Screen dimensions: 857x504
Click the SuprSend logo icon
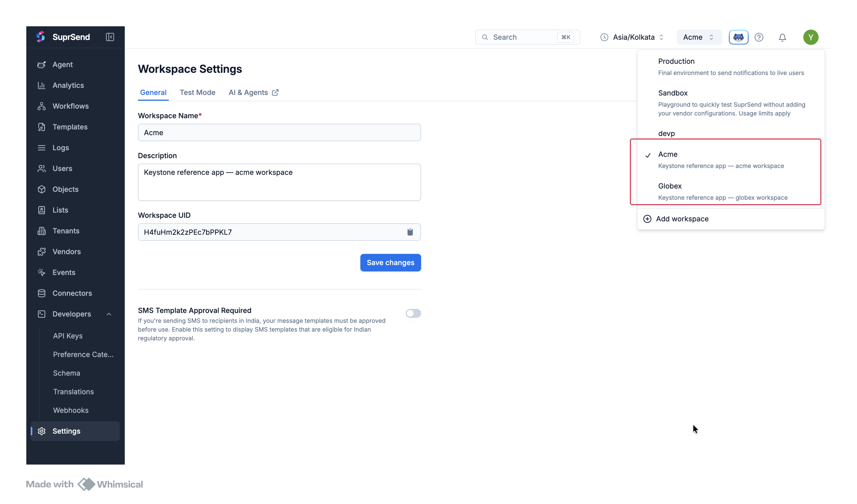(40, 37)
